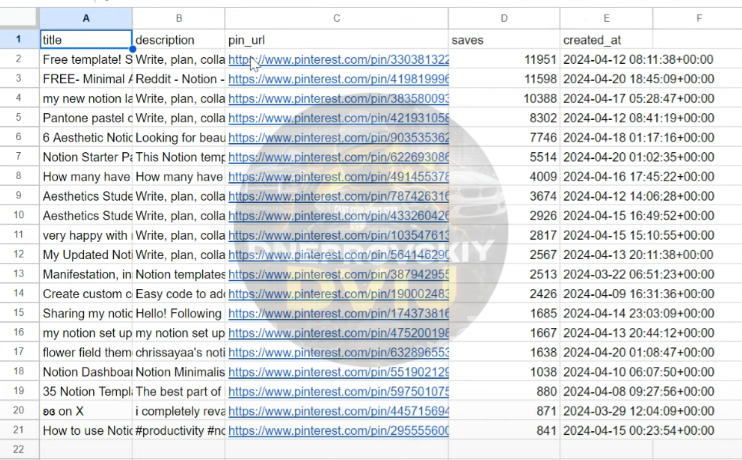The width and height of the screenshot is (742, 460).
Task: Select the saves cell showing 8302
Action: point(504,118)
